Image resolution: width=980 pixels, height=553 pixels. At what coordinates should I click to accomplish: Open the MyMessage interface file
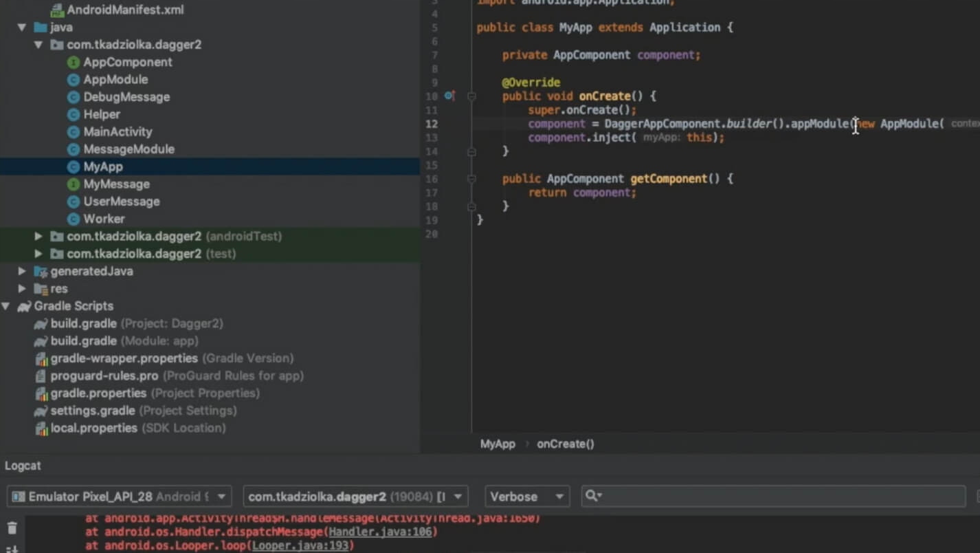[x=116, y=184]
